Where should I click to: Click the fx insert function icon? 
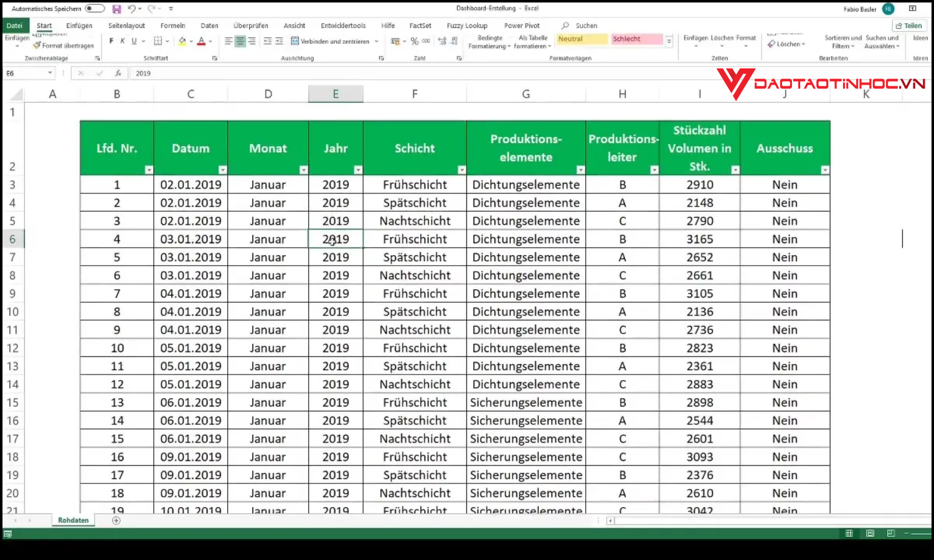[x=118, y=73]
